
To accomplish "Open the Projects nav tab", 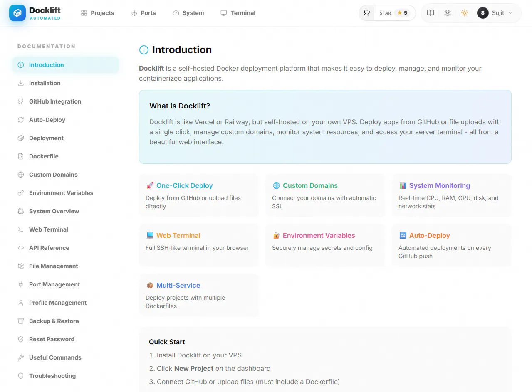I will pyautogui.click(x=98, y=13).
